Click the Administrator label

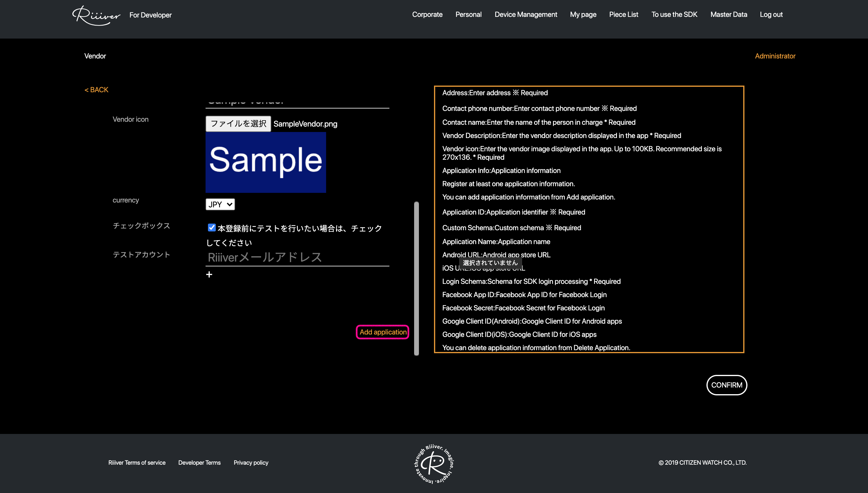pyautogui.click(x=775, y=56)
